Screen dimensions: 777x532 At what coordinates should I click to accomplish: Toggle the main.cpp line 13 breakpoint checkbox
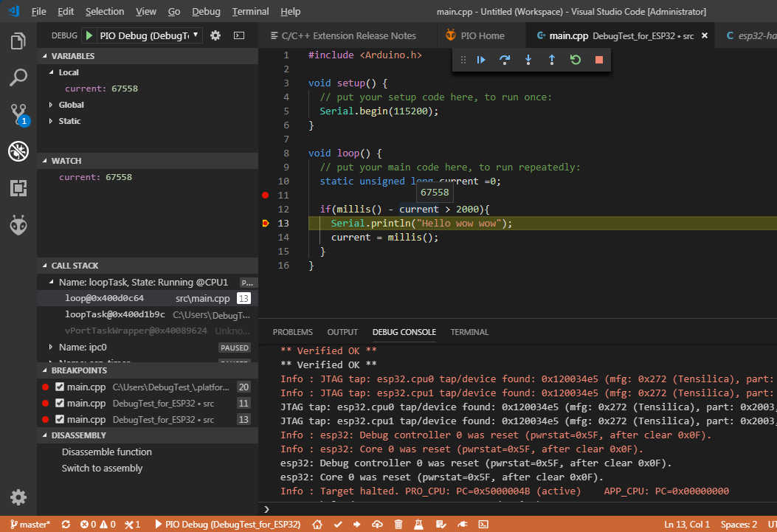click(x=60, y=420)
